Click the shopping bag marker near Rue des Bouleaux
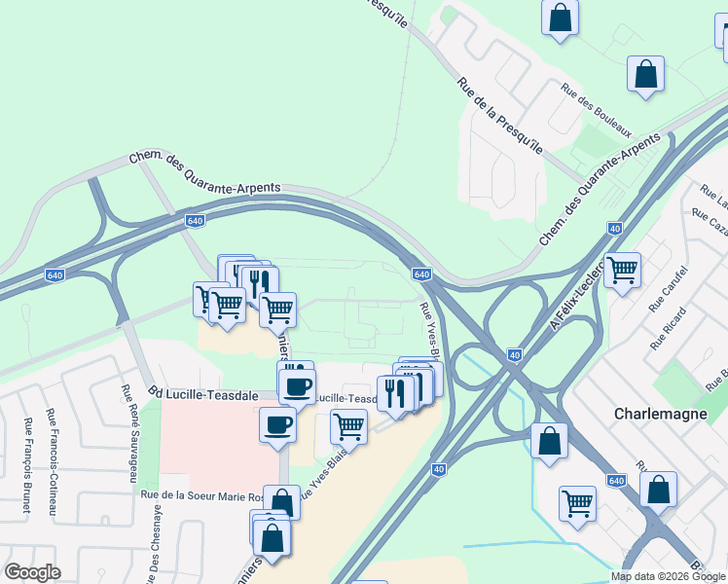 [x=645, y=76]
